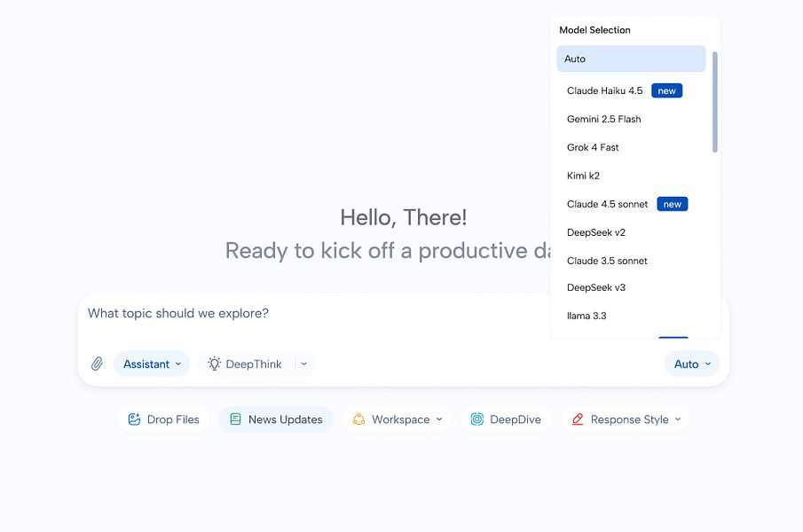Toggle the News Updates chip
This screenshot has height=532, width=803.
click(x=276, y=419)
